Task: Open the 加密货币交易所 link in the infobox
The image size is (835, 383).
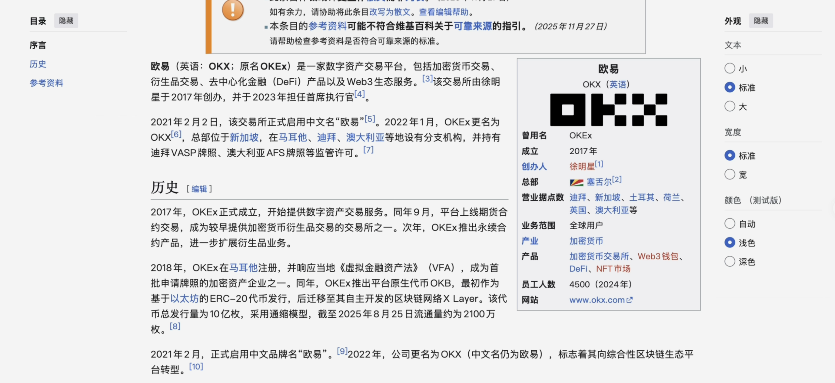Action: click(599, 256)
